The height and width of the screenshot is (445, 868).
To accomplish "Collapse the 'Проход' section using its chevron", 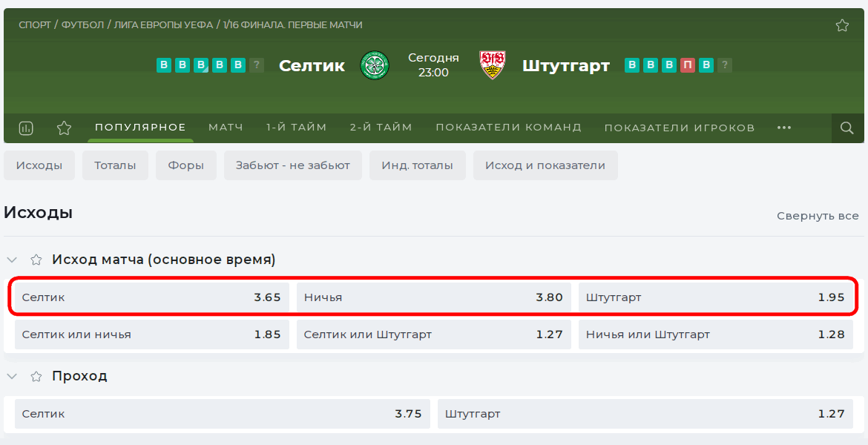I will tap(11, 376).
